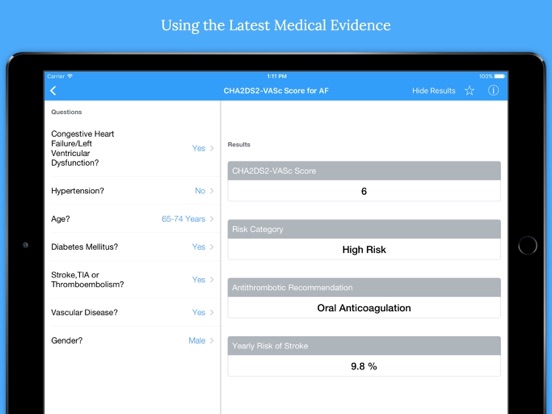This screenshot has width=552, height=414.
Task: Tap the battery indicator icon
Action: pyautogui.click(x=500, y=76)
